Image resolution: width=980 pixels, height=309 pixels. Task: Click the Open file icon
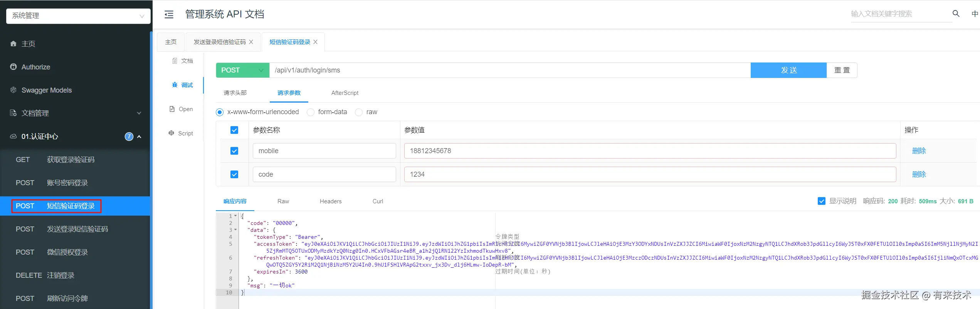[172, 109]
